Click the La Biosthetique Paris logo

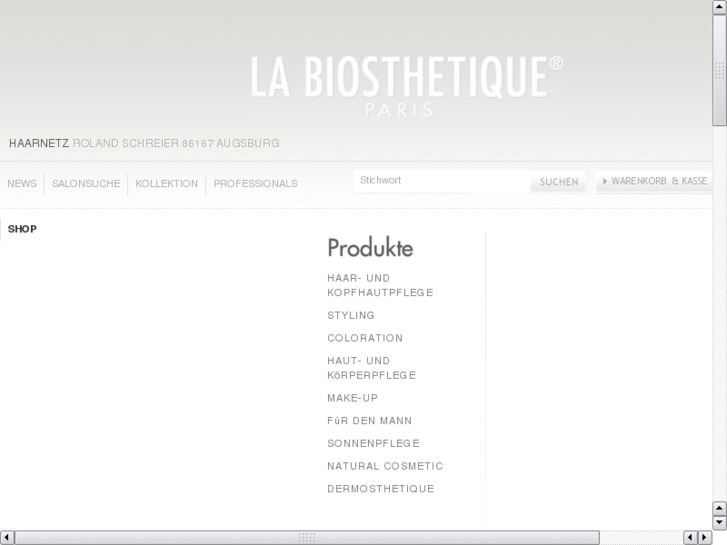(407, 87)
